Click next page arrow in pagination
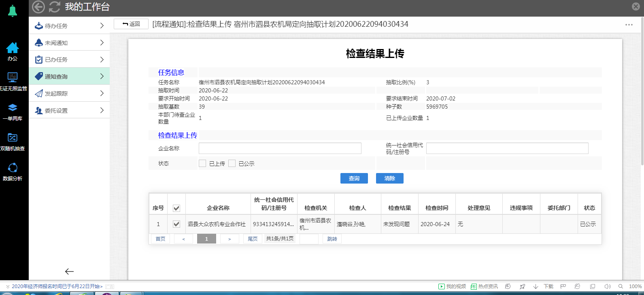The height and width of the screenshot is (295, 644). coord(230,239)
